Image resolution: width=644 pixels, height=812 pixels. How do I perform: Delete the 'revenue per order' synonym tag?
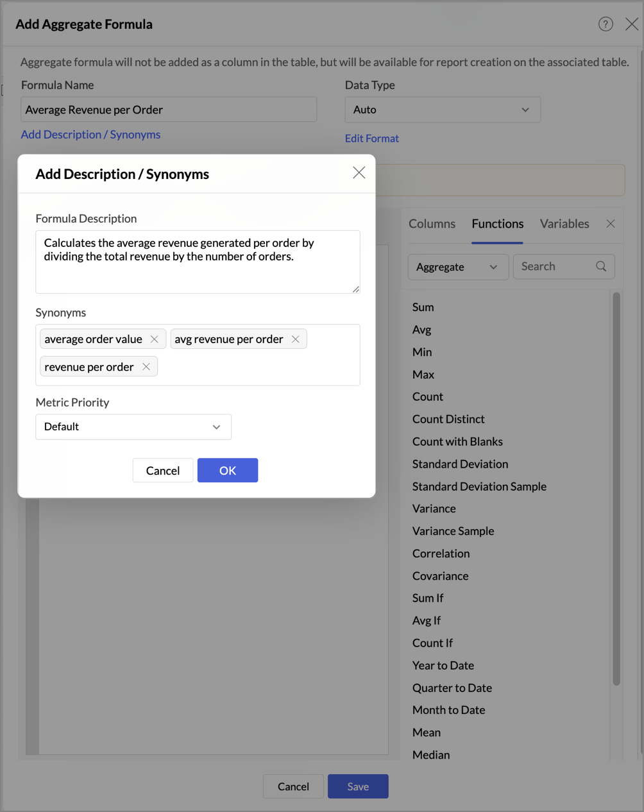click(146, 367)
